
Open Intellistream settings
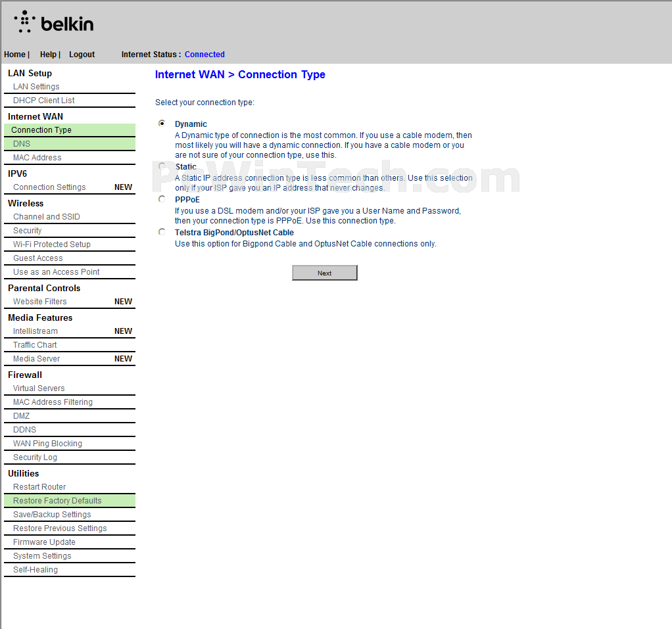tap(35, 331)
